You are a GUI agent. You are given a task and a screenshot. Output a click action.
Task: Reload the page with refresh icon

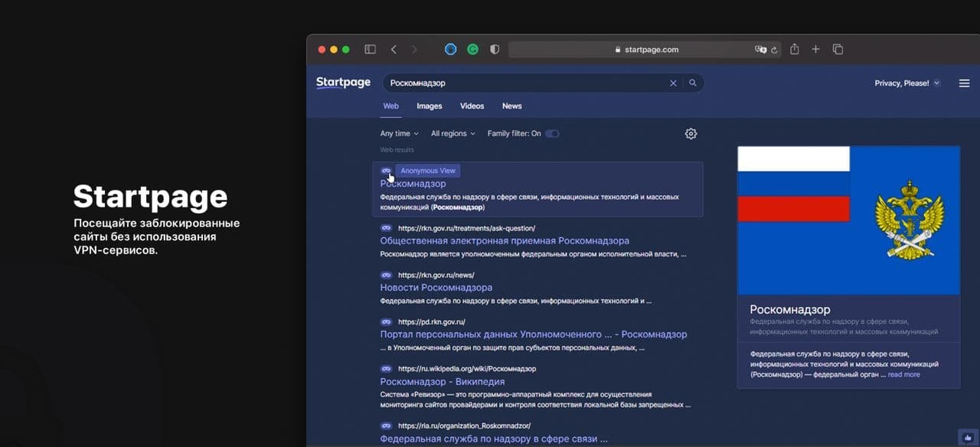[x=774, y=49]
